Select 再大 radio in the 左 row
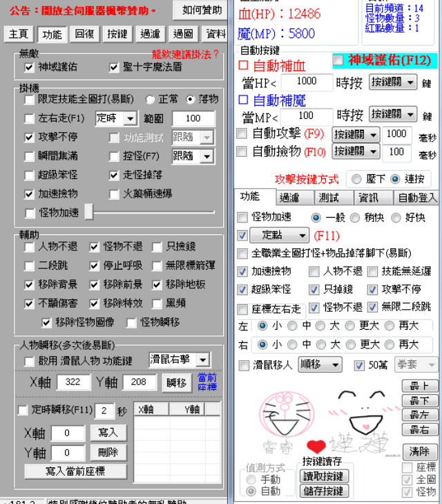The width and height of the screenshot is (442, 504). [390, 326]
